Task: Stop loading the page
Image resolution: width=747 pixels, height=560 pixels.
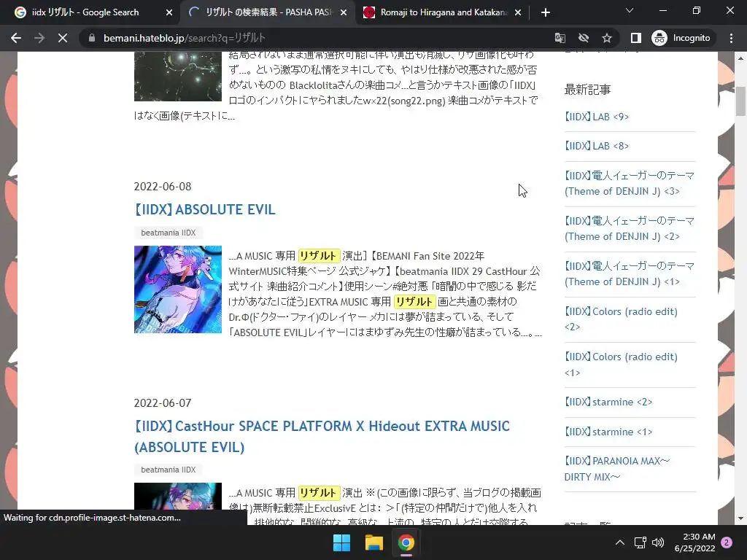Action: coord(63,38)
